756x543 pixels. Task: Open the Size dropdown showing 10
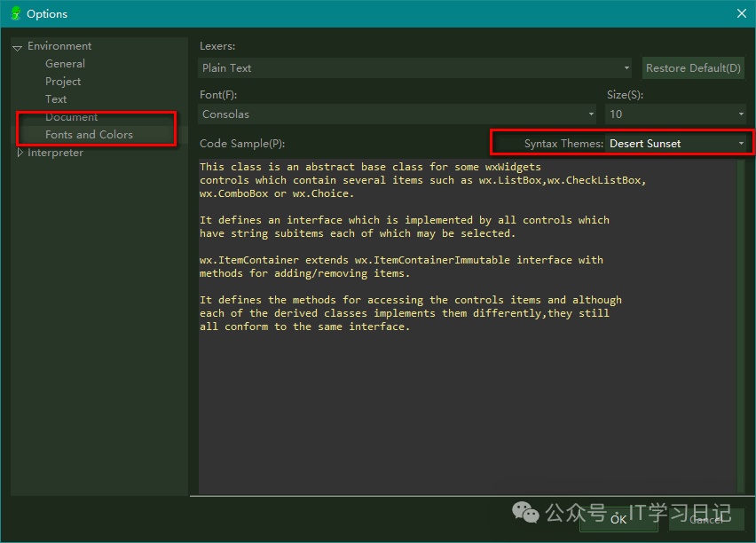676,114
